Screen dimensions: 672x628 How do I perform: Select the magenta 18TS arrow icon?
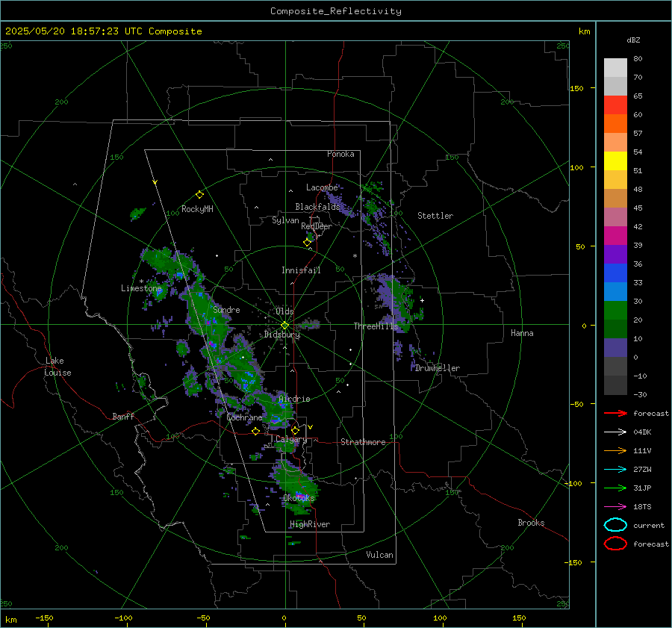(615, 507)
